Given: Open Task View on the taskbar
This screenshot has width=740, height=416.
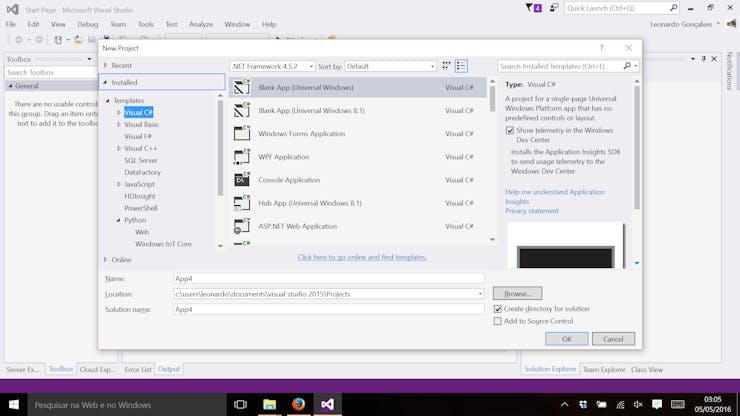Looking at the screenshot, I should pos(240,405).
